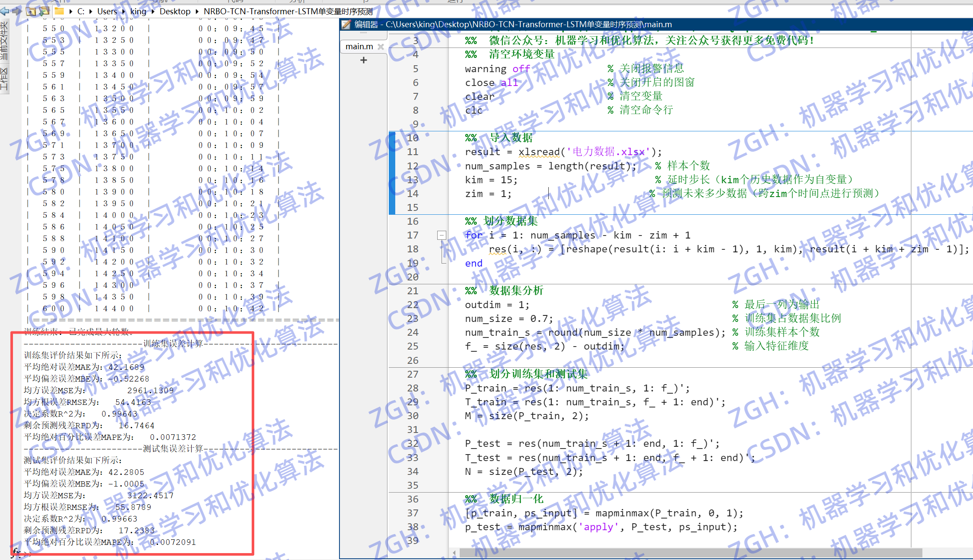Open a new editor tab with plus icon
Image resolution: width=973 pixels, height=560 pixels.
click(x=364, y=60)
